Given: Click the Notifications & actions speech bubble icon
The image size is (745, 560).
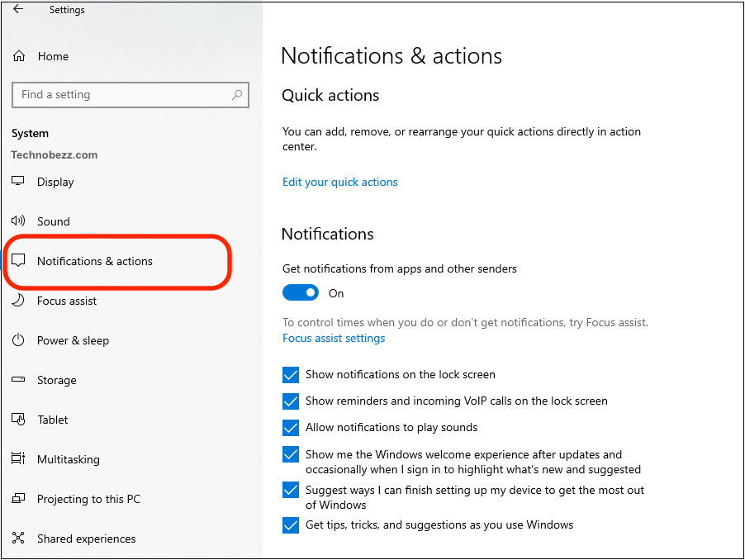Looking at the screenshot, I should point(18,260).
